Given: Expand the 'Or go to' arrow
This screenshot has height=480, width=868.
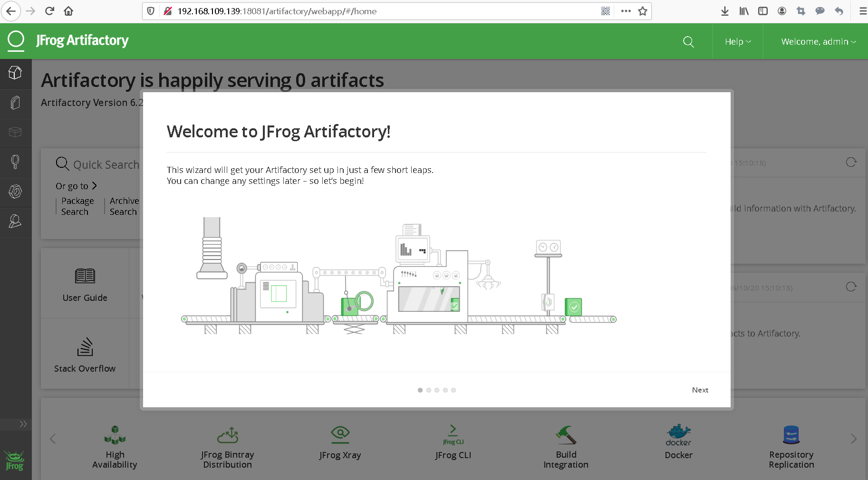Looking at the screenshot, I should click(x=94, y=185).
